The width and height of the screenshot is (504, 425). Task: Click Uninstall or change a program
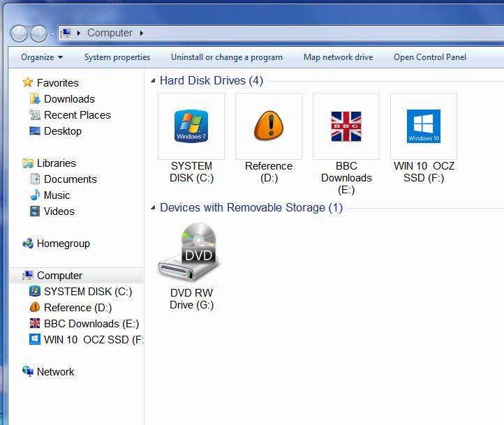tap(227, 57)
